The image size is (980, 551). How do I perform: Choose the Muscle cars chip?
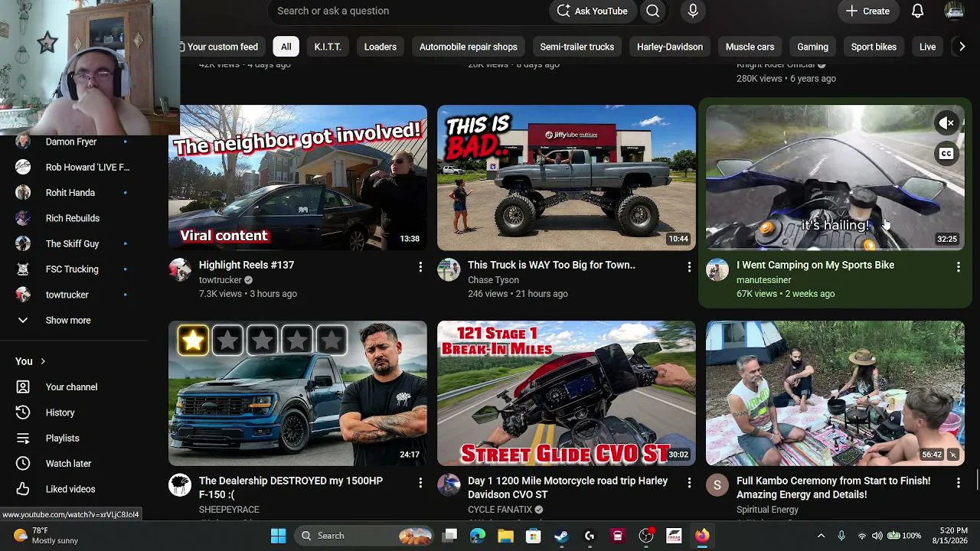[x=750, y=47]
